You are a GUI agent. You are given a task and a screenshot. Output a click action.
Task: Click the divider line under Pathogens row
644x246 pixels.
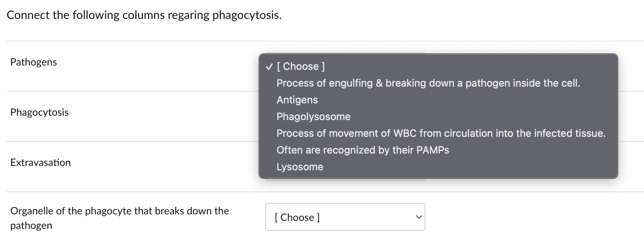pos(127,91)
